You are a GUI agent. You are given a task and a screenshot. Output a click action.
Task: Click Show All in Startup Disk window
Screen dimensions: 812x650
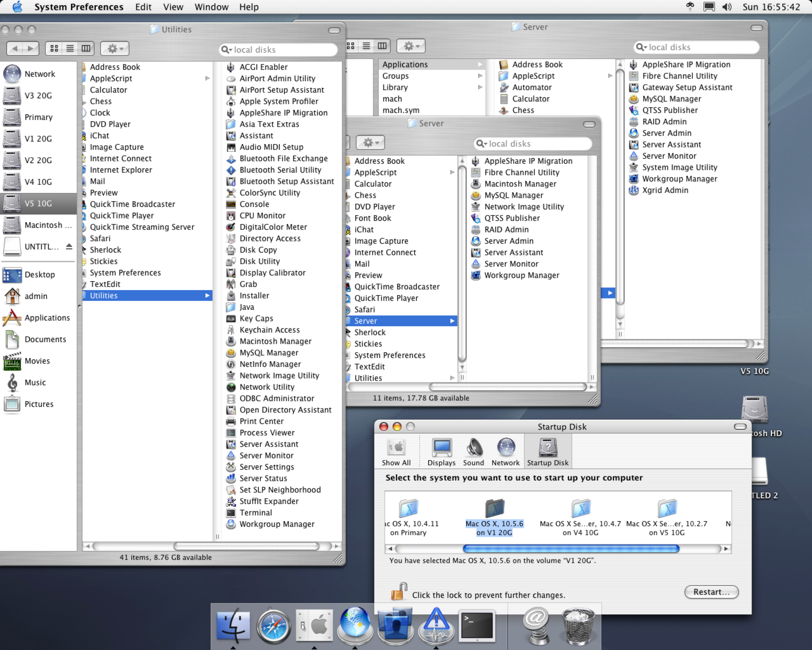396,452
